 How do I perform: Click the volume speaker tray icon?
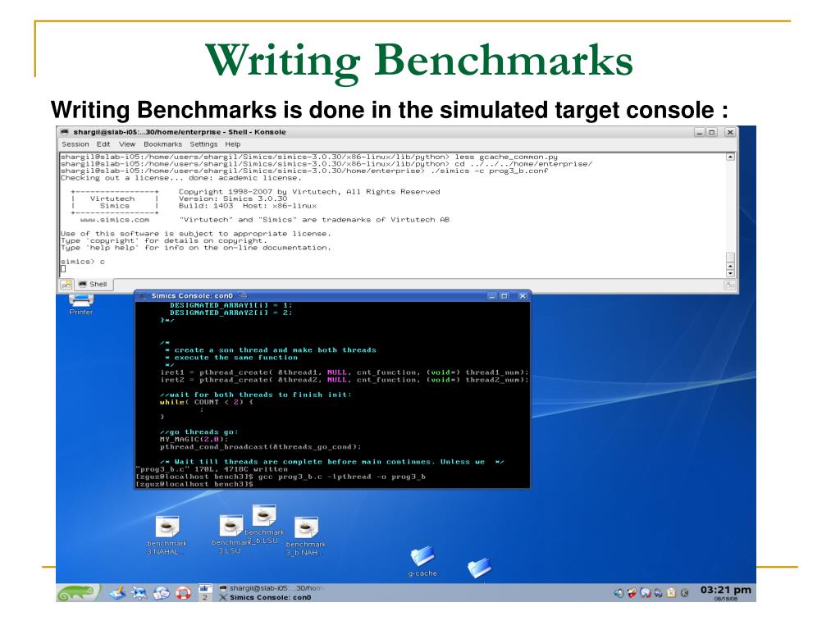pyautogui.click(x=619, y=593)
